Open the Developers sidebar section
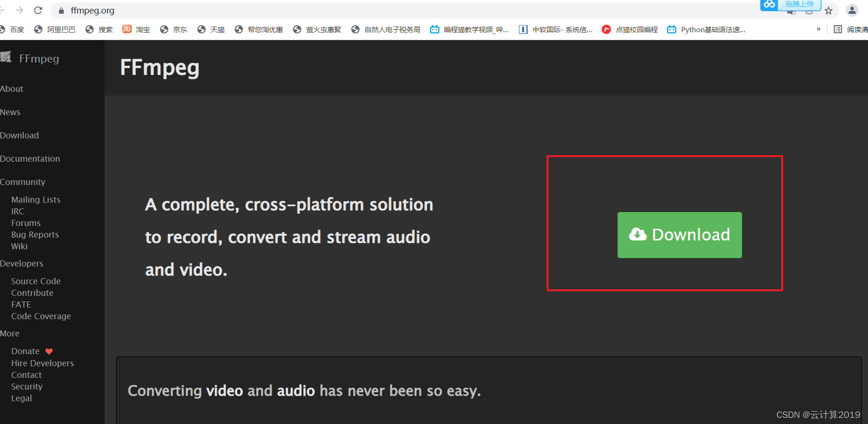This screenshot has width=868, height=424. pos(21,263)
